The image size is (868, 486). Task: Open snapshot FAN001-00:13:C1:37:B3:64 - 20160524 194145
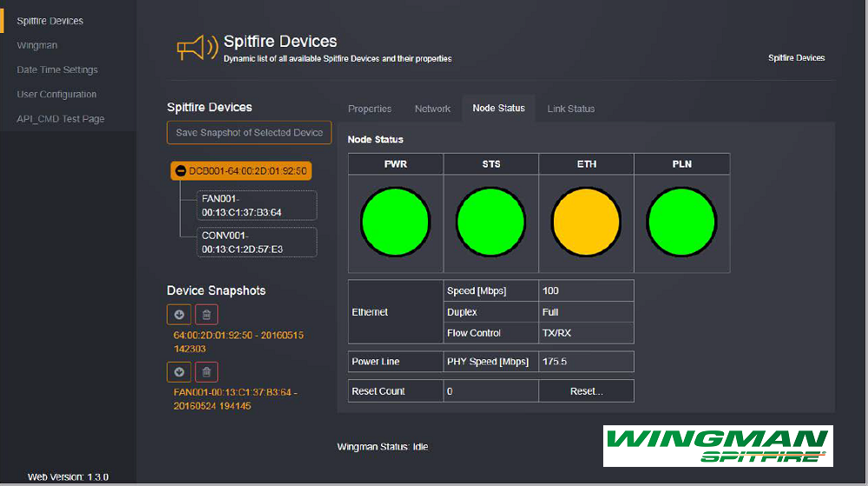[235, 399]
